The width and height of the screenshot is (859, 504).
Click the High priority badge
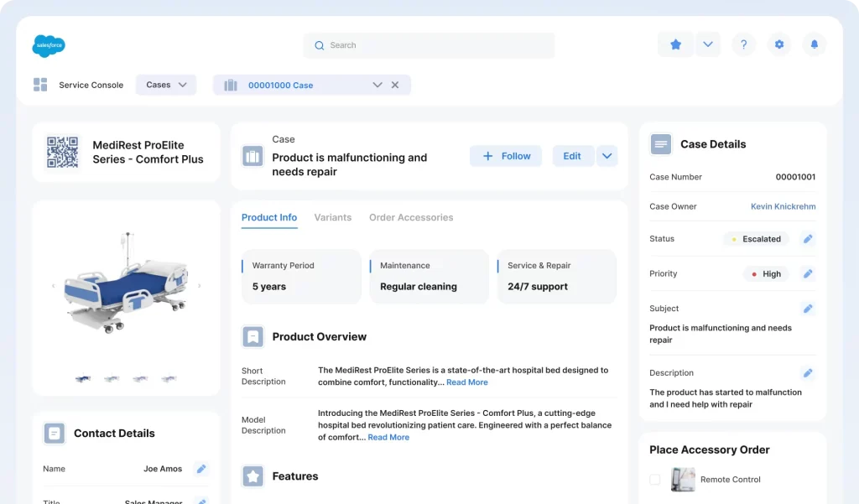click(767, 274)
